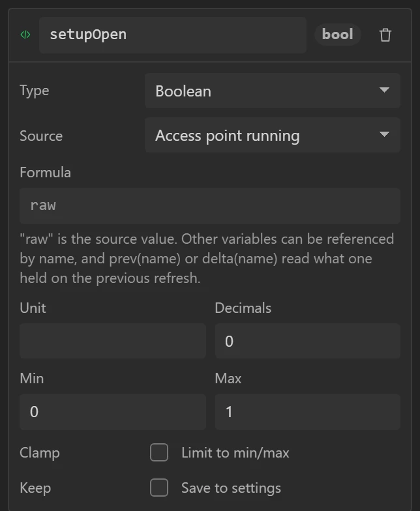420x511 pixels.
Task: Click the Min label
Action: [31, 378]
